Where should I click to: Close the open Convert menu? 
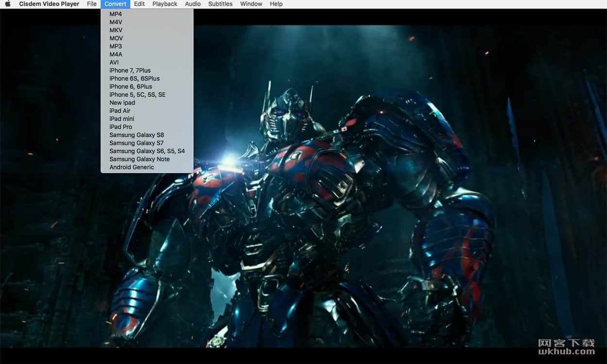pos(116,4)
